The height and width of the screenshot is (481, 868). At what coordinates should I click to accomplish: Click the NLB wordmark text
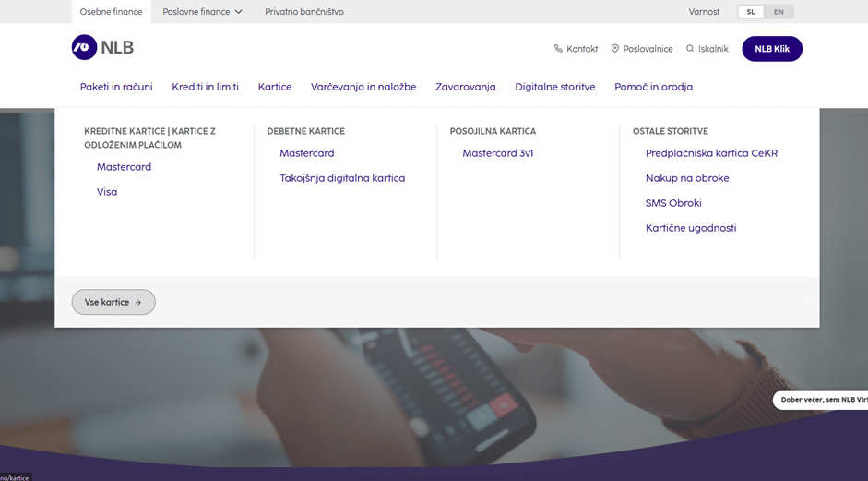coord(117,48)
